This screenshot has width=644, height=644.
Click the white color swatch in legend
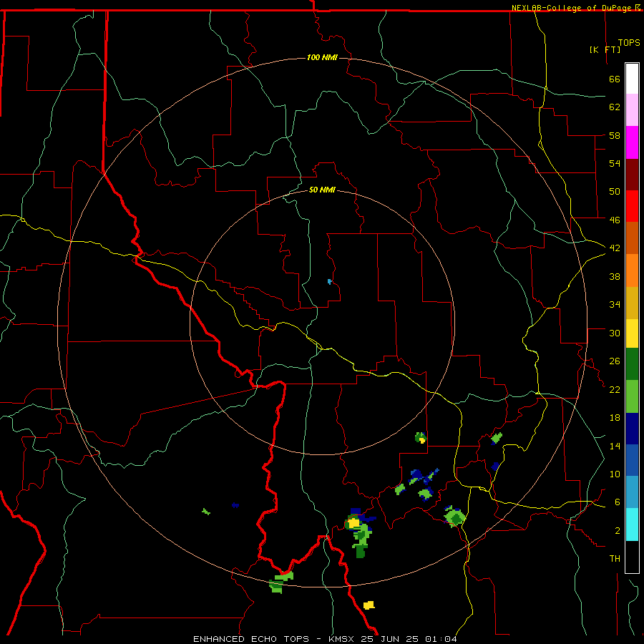[632, 79]
